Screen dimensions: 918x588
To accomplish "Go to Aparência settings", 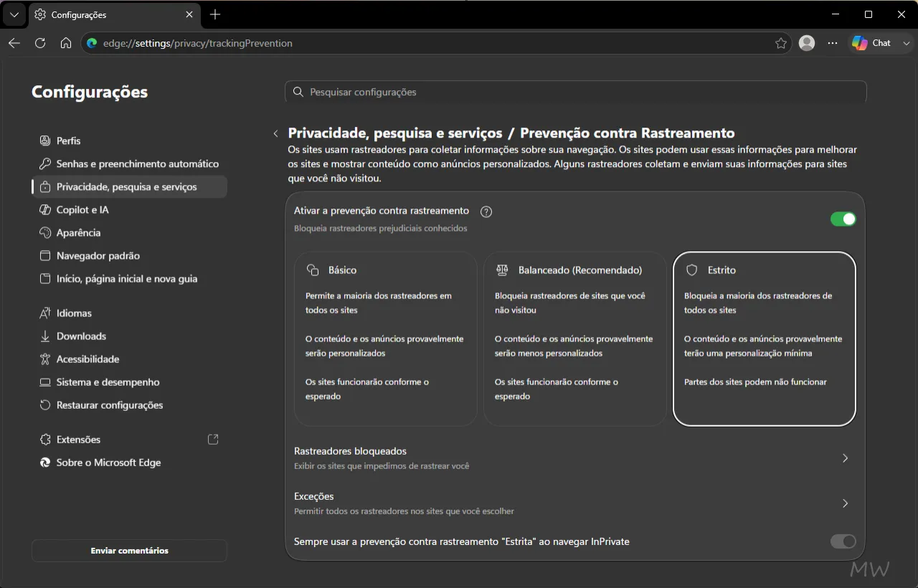I will pos(129,232).
